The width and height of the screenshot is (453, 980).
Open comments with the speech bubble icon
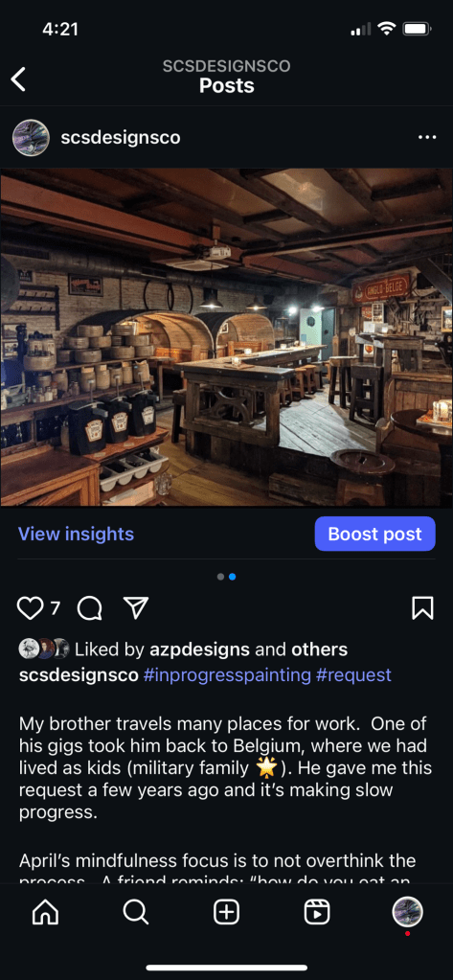pyautogui.click(x=89, y=608)
